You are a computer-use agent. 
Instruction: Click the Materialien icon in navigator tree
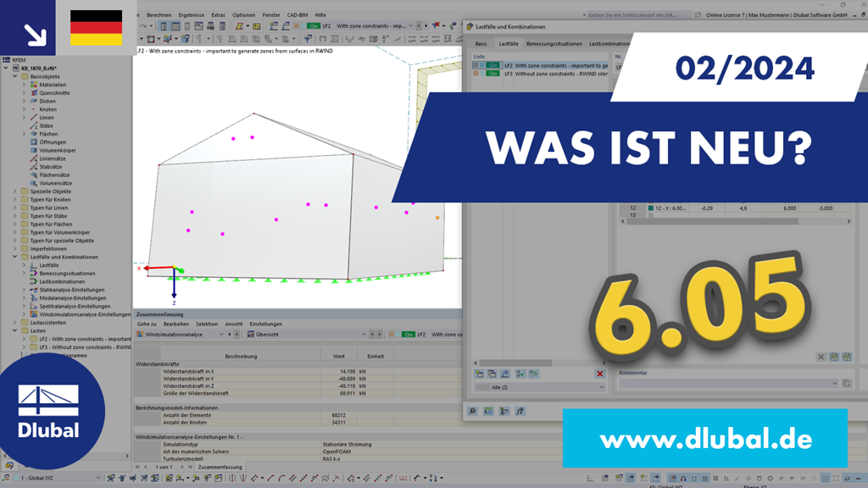pos(34,85)
